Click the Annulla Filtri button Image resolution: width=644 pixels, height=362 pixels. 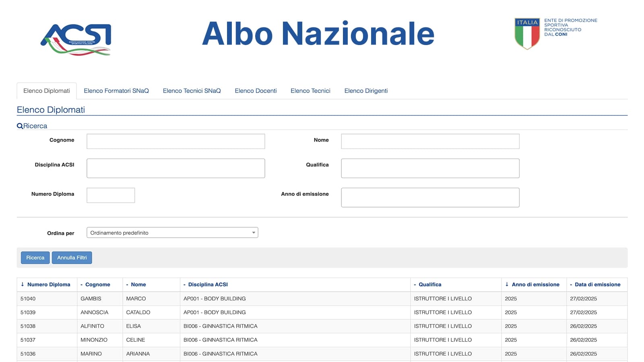[72, 258]
